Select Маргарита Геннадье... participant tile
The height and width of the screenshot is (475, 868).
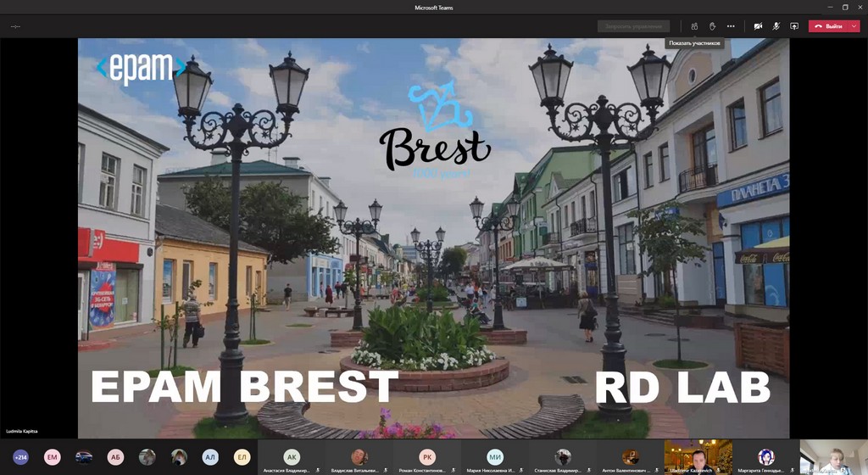pyautogui.click(x=765, y=457)
